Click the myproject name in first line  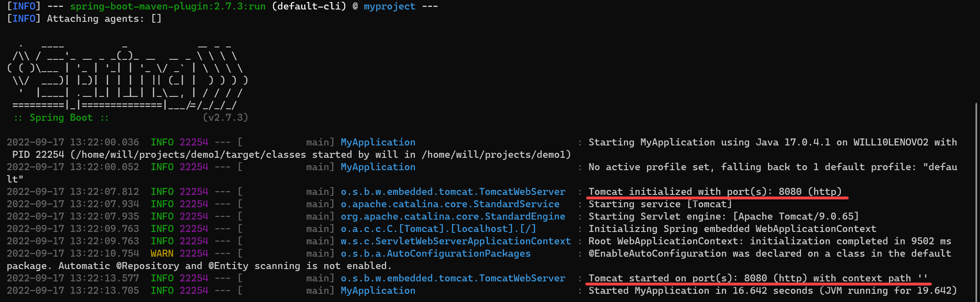tap(389, 6)
